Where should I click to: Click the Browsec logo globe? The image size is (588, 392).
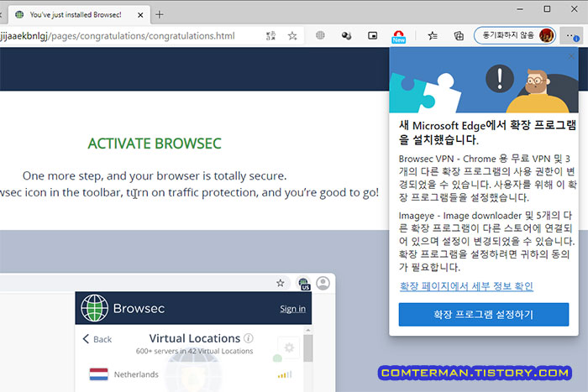tap(94, 308)
